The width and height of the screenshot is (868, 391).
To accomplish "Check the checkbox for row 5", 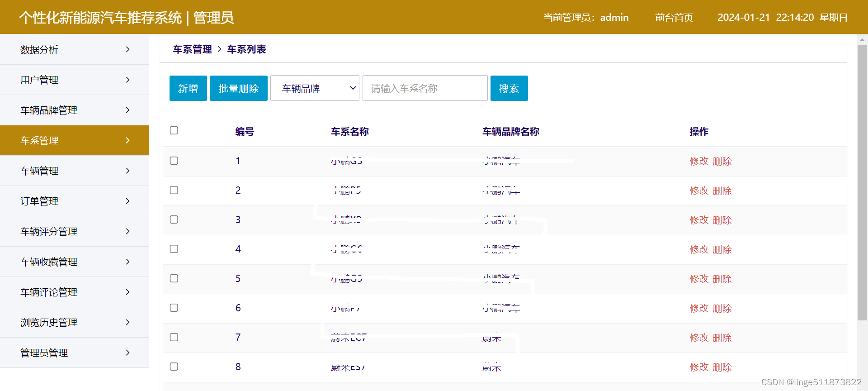I will pos(174,278).
